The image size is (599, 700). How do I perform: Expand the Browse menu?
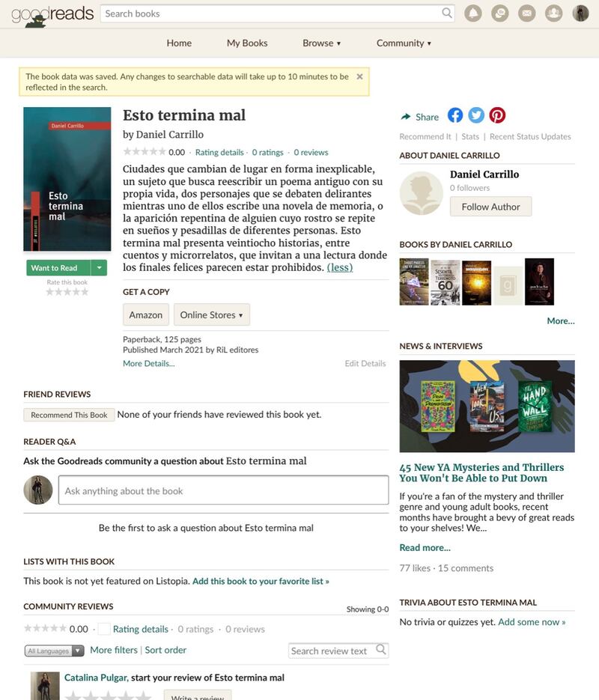[x=321, y=43]
